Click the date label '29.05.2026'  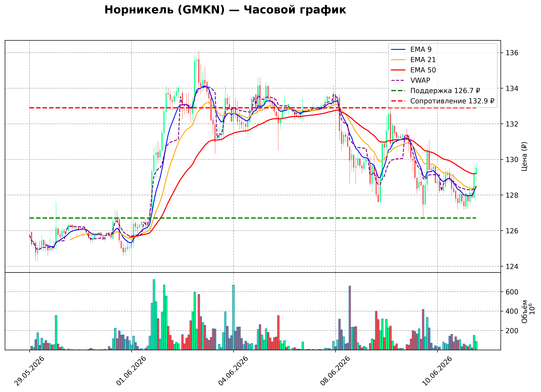click(29, 371)
